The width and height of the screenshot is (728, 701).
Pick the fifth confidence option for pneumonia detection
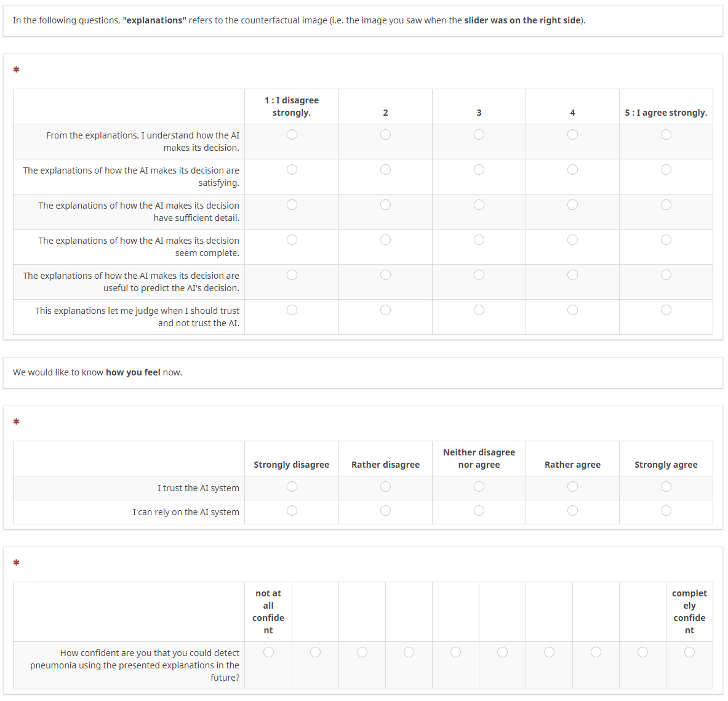(455, 652)
